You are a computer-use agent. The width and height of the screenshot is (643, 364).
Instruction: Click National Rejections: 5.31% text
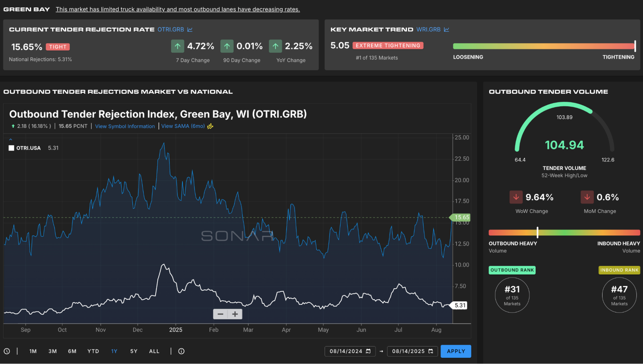pos(41,60)
